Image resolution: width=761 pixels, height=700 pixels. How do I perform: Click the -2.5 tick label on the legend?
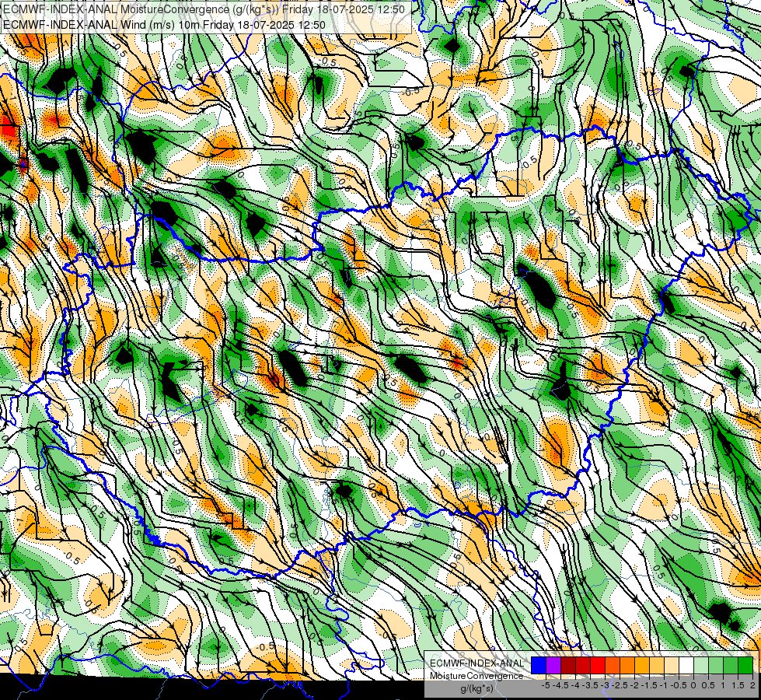click(620, 685)
